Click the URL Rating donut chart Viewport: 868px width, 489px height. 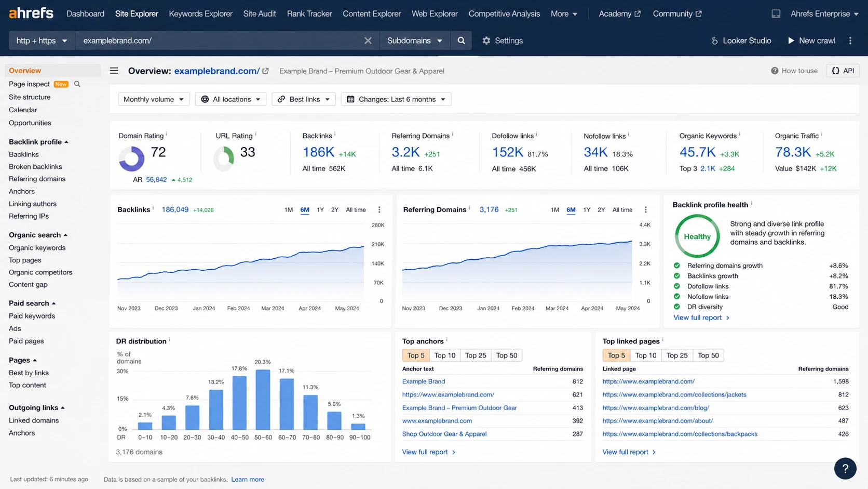[x=224, y=158]
